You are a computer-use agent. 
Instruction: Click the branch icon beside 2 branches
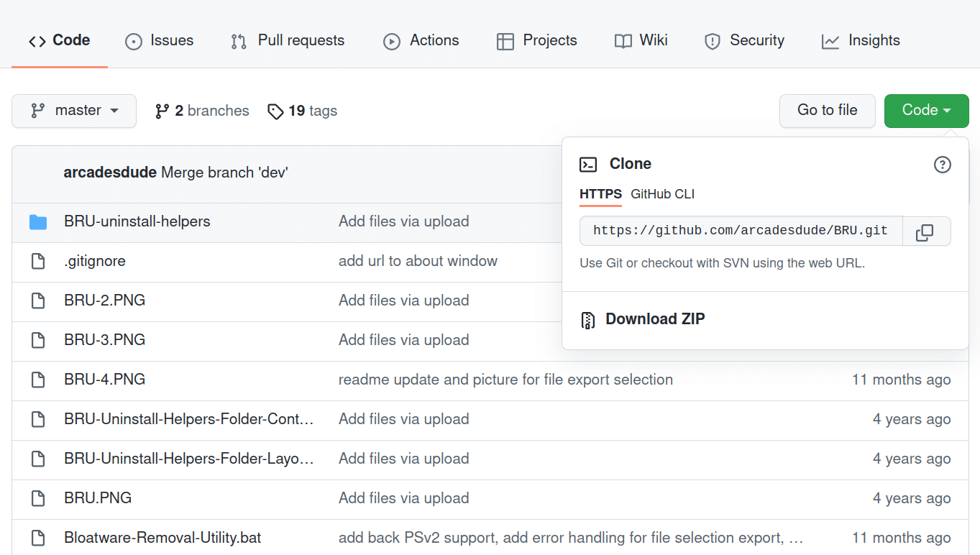pos(162,111)
